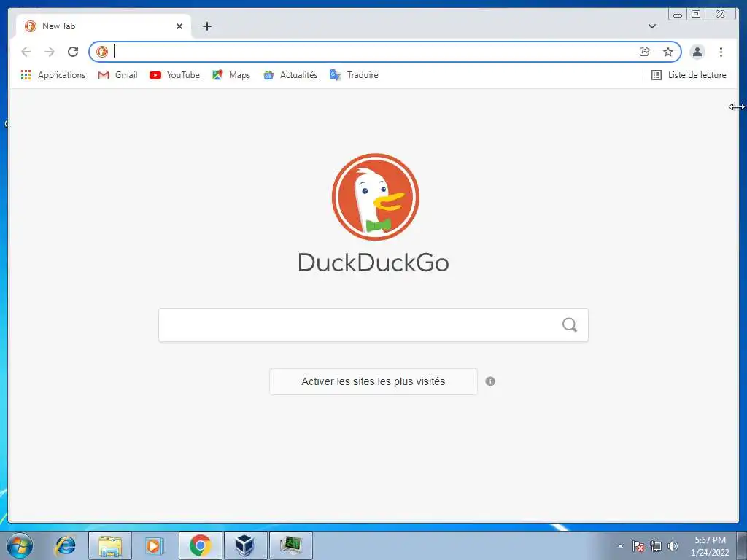The image size is (747, 560).
Task: Click the info icon beside Activer button
Action: (490, 381)
